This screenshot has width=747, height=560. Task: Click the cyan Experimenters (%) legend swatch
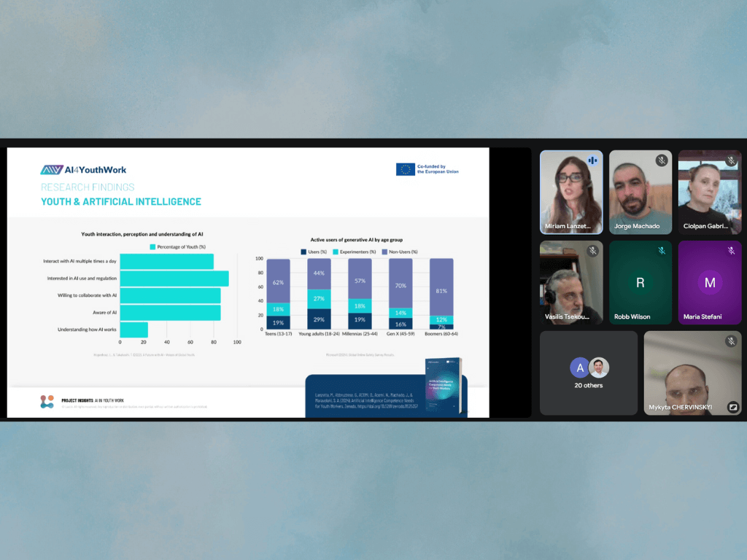pos(336,252)
